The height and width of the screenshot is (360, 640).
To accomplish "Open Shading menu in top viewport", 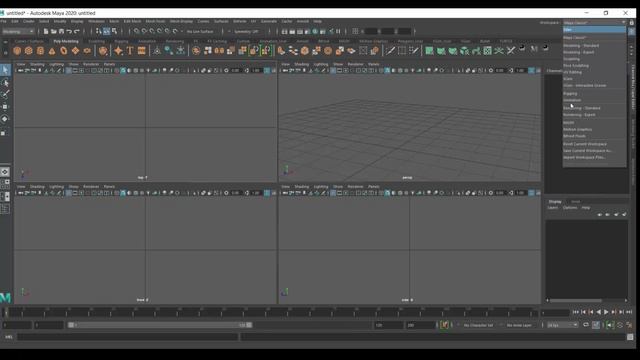I will 37,64.
